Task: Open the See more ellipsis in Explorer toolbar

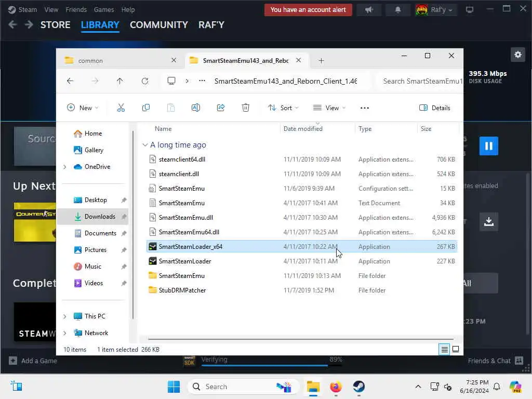Action: [x=364, y=108]
